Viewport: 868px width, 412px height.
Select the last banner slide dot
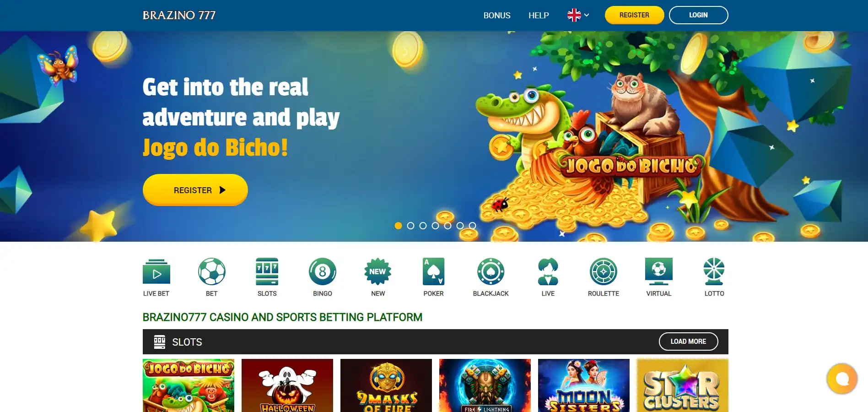472,226
